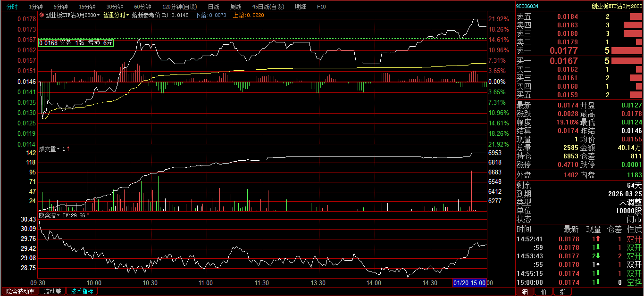Click the red diamond icon before 创业板ETF沽3月2800
The image size is (644, 296).
pyautogui.click(x=42, y=15)
